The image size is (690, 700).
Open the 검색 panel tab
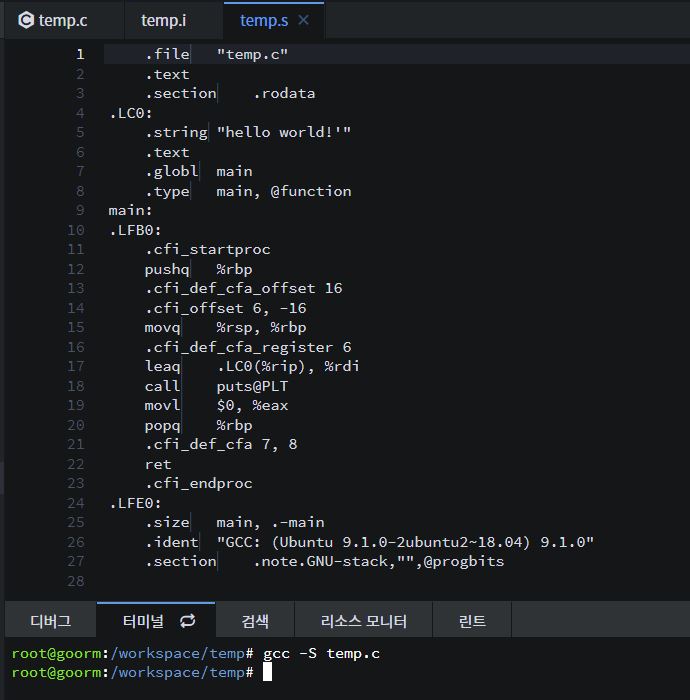255,621
